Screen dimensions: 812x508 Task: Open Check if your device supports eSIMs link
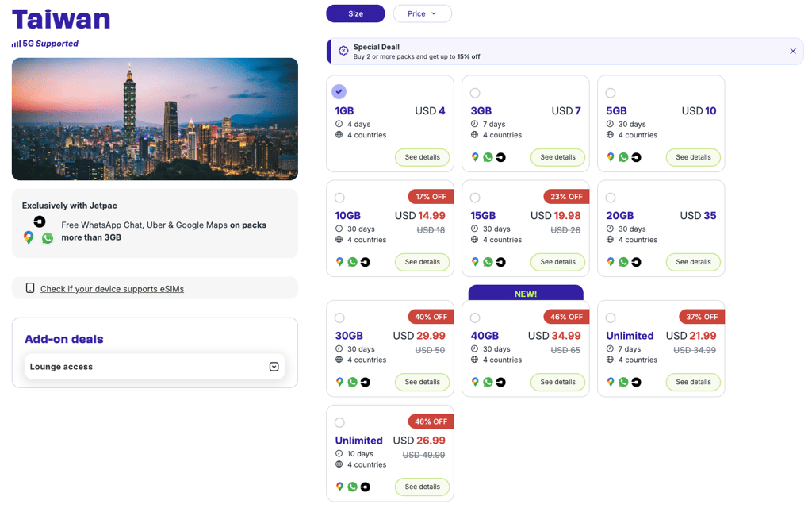point(112,289)
